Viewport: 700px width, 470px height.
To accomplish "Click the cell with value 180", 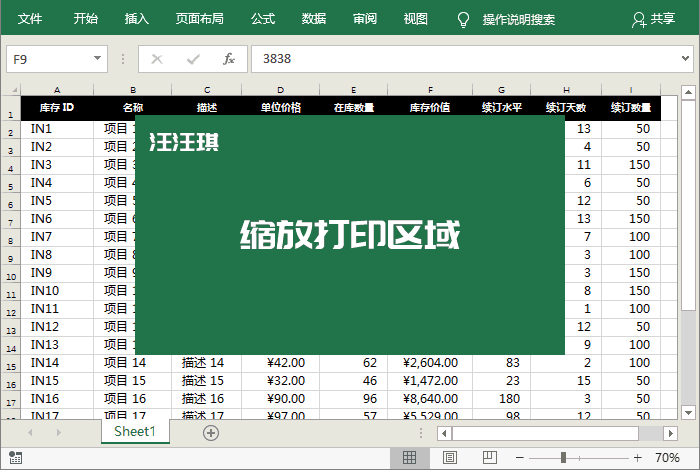I will (x=501, y=399).
